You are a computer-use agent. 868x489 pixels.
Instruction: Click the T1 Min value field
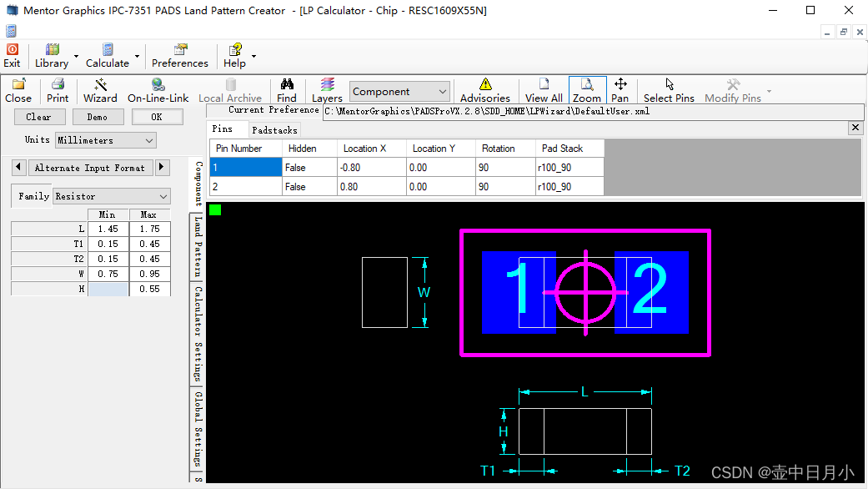coord(108,244)
